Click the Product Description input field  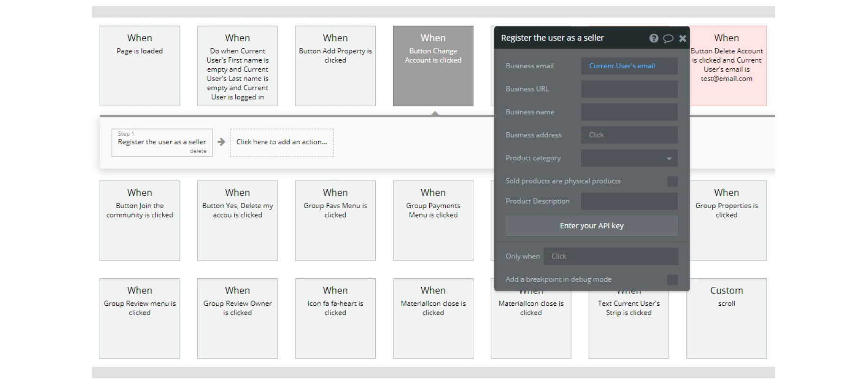click(629, 202)
